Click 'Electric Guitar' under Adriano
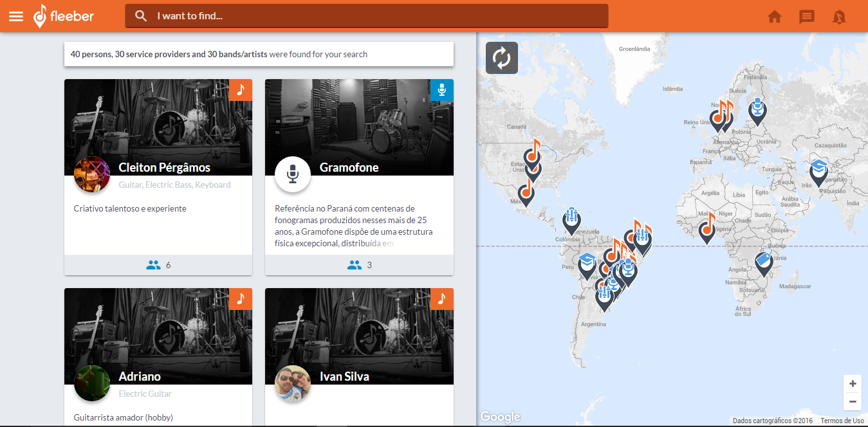This screenshot has width=868, height=427. pyautogui.click(x=145, y=394)
